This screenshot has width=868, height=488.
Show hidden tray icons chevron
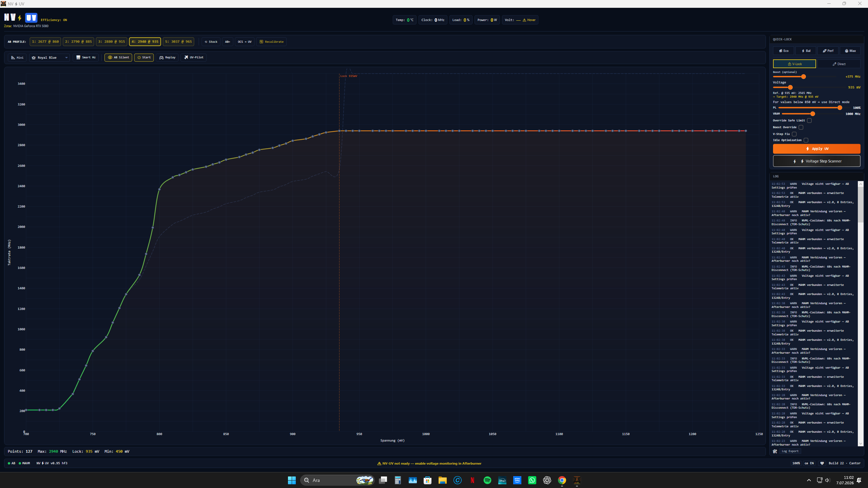pos(809,480)
